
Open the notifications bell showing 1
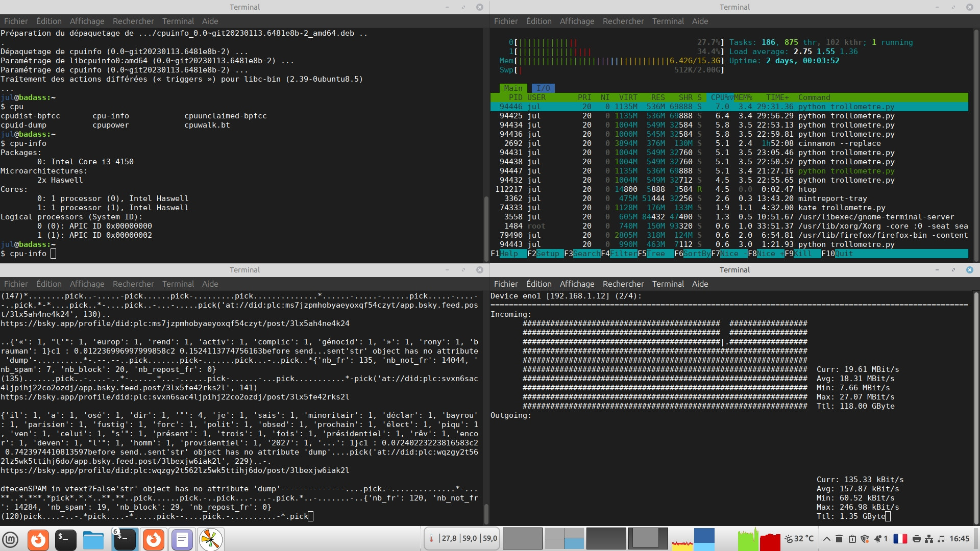click(x=881, y=539)
